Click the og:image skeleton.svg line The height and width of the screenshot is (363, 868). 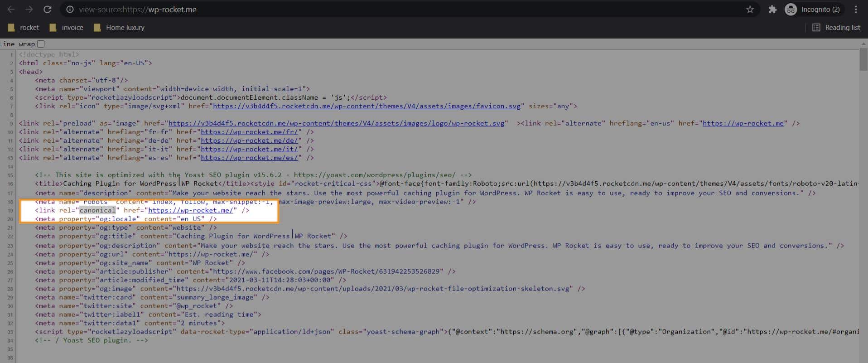tap(310, 289)
